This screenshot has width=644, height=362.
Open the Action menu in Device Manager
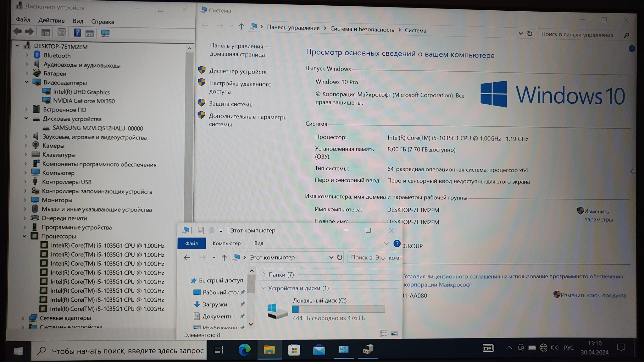(x=51, y=20)
